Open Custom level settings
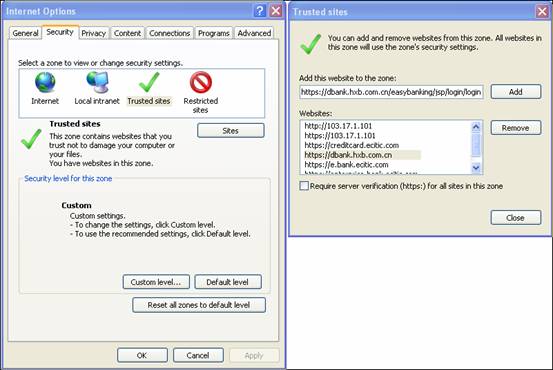The width and height of the screenshot is (553, 370). coord(156,282)
